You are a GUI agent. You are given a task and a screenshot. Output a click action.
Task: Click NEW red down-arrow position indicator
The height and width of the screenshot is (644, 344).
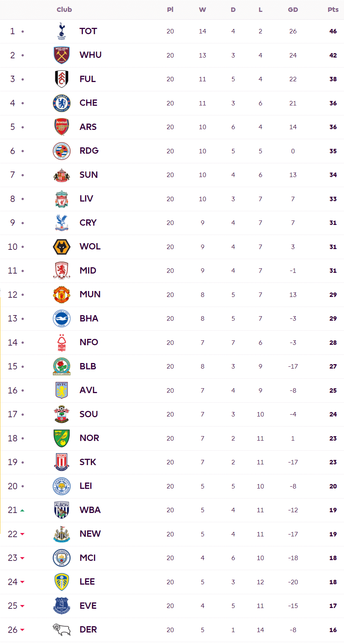(x=22, y=534)
